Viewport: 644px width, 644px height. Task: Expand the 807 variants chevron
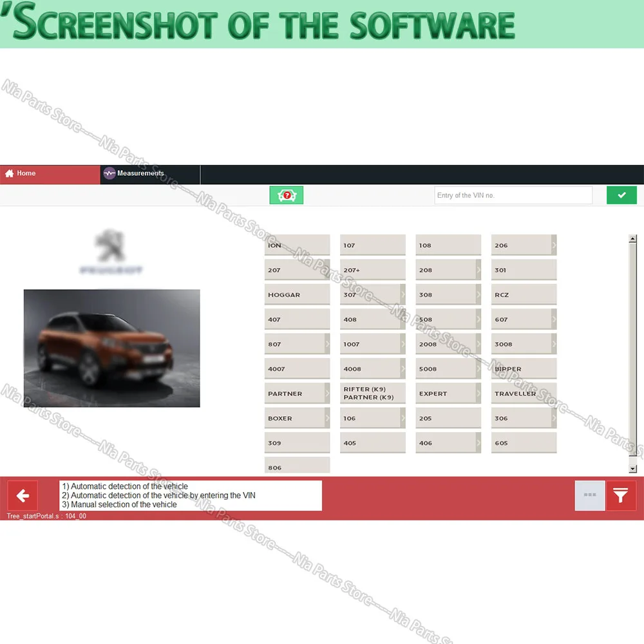point(327,344)
